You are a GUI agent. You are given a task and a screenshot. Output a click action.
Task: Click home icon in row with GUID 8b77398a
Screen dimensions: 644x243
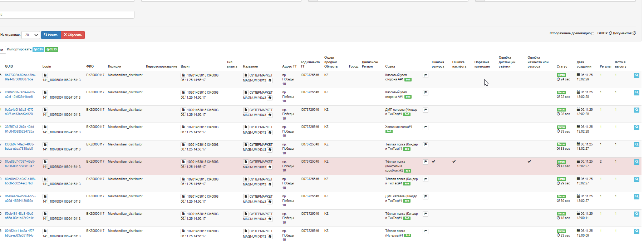tap(270, 80)
